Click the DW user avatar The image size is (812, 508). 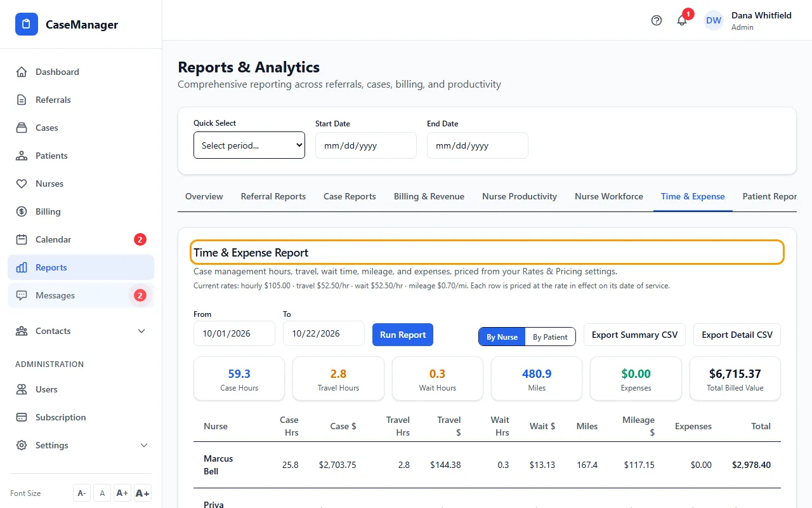coord(714,20)
